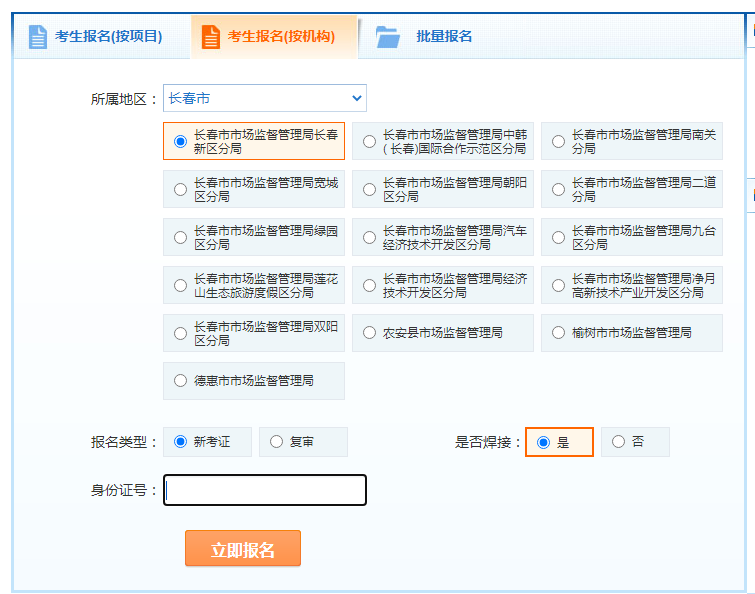Screen dimensions: 755x594
Task: Click the folder icon beside 批量报名
Action: [388, 37]
